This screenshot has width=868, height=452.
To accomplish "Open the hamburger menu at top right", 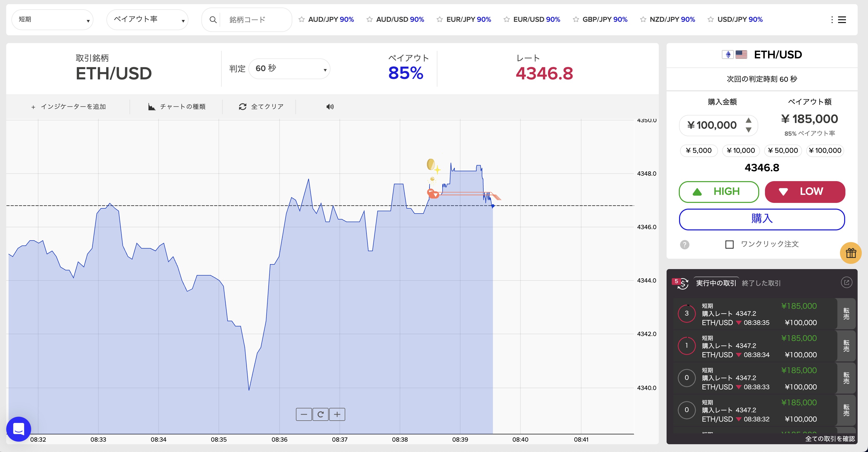I will [842, 20].
